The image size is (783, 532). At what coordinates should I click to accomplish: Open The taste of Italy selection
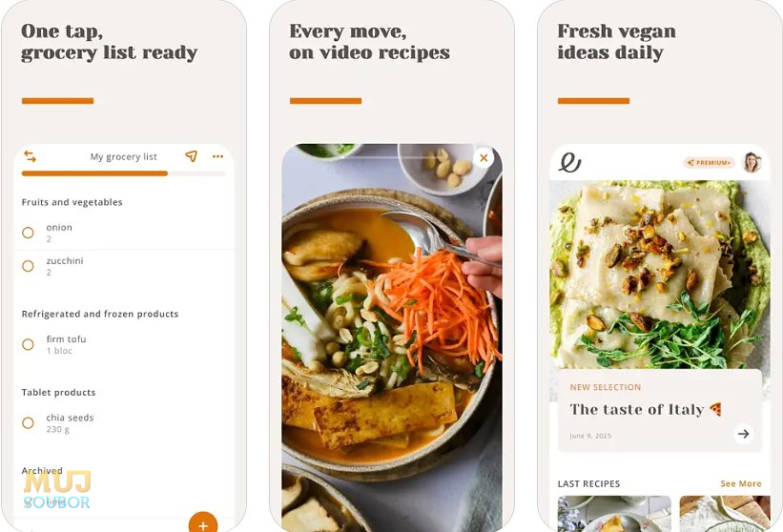pos(660,411)
